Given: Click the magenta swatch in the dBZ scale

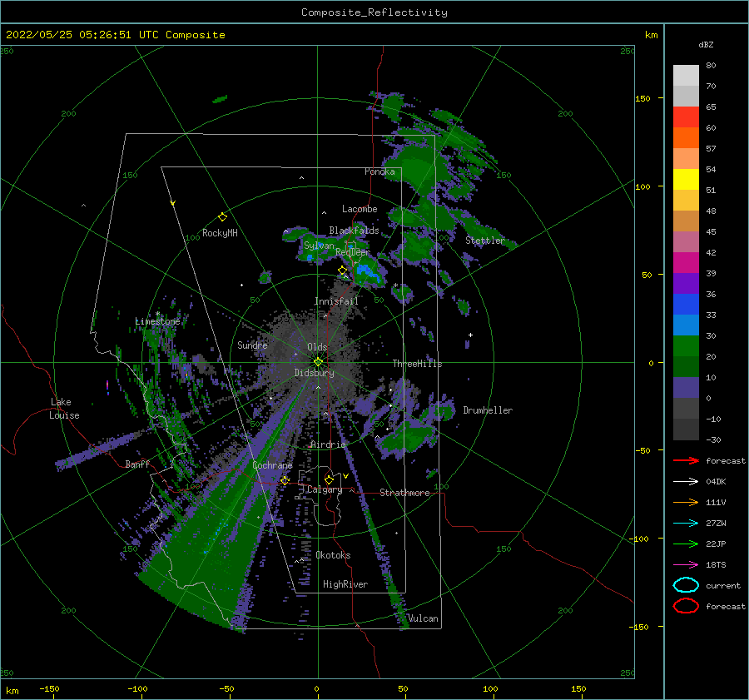Looking at the screenshot, I should [686, 262].
